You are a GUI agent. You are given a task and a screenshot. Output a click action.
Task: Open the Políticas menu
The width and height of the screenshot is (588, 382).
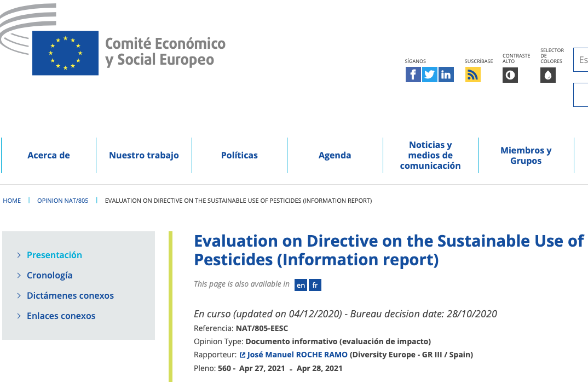(239, 155)
